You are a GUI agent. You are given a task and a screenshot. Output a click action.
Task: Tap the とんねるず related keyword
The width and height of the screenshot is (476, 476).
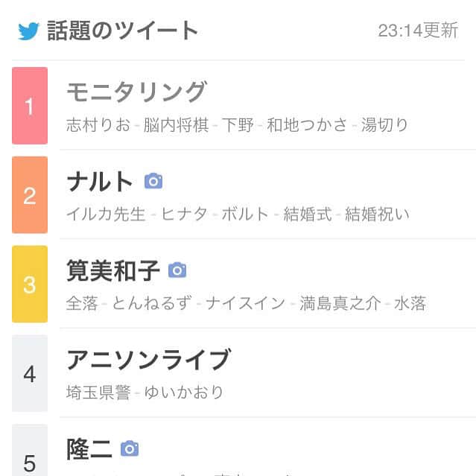151,304
